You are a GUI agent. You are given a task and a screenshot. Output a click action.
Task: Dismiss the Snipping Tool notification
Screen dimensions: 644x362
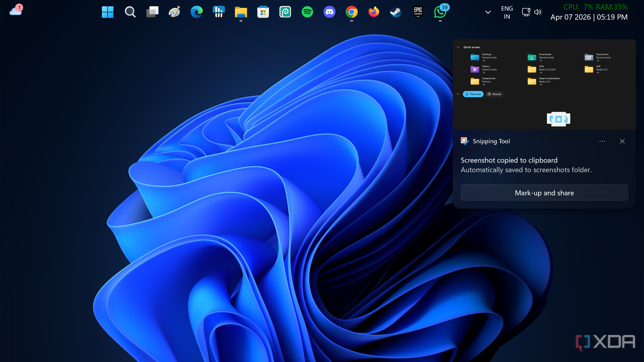[622, 141]
